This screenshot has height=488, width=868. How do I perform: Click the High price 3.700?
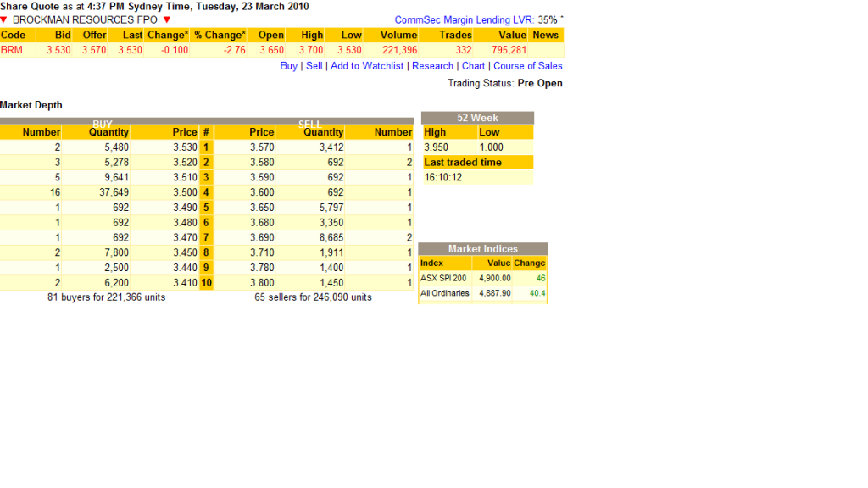coord(311,50)
